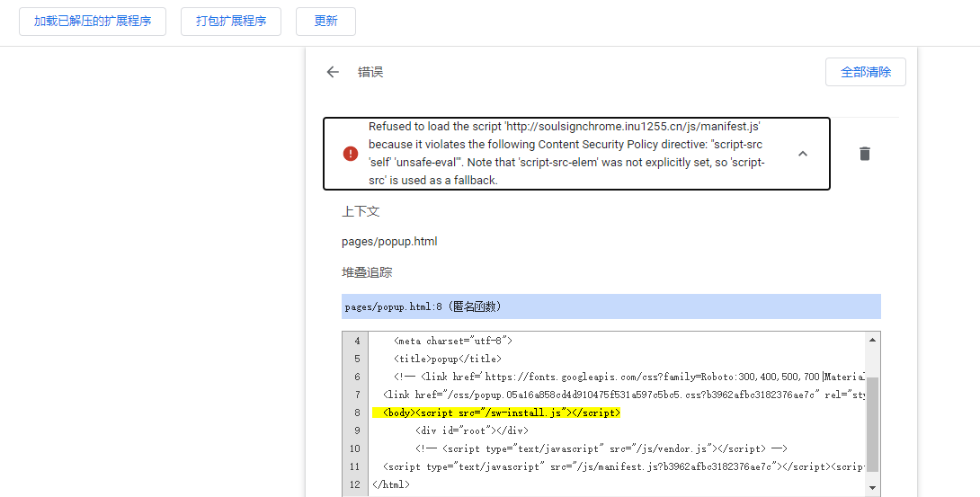Click 加载已解压的扩展程序 button
Screen dimensions: 980x497
(93, 22)
